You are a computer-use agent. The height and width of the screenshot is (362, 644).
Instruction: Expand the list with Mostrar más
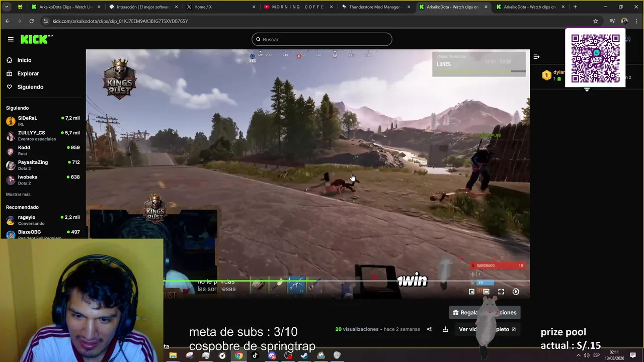click(18, 194)
